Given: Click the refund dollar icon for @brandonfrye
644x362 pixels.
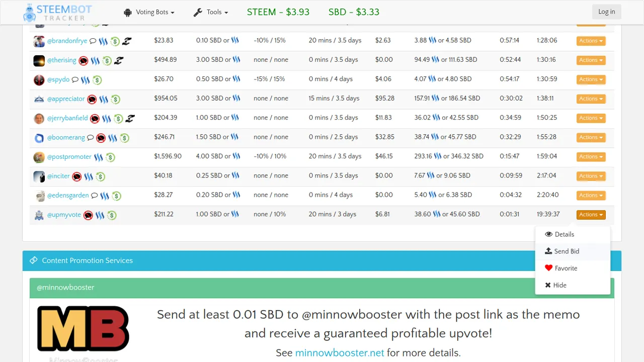Looking at the screenshot, I should click(115, 41).
